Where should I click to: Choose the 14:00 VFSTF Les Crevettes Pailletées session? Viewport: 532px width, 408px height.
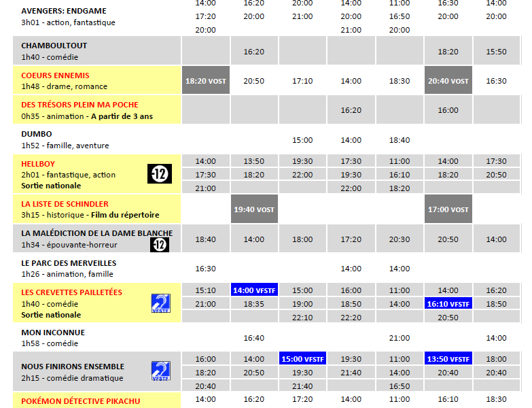pos(254,290)
